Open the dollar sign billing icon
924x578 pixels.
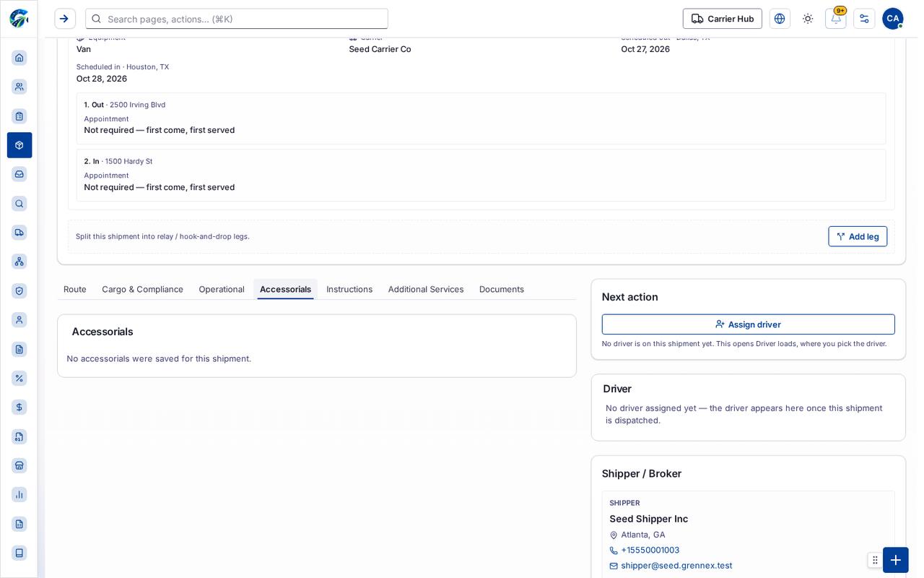[19, 407]
